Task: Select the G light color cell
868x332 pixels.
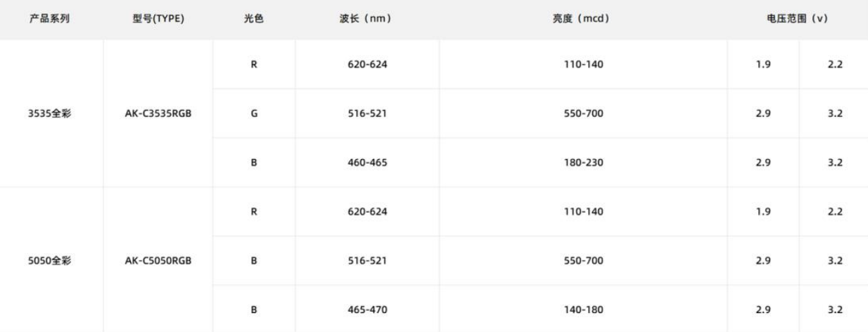Action: point(253,113)
